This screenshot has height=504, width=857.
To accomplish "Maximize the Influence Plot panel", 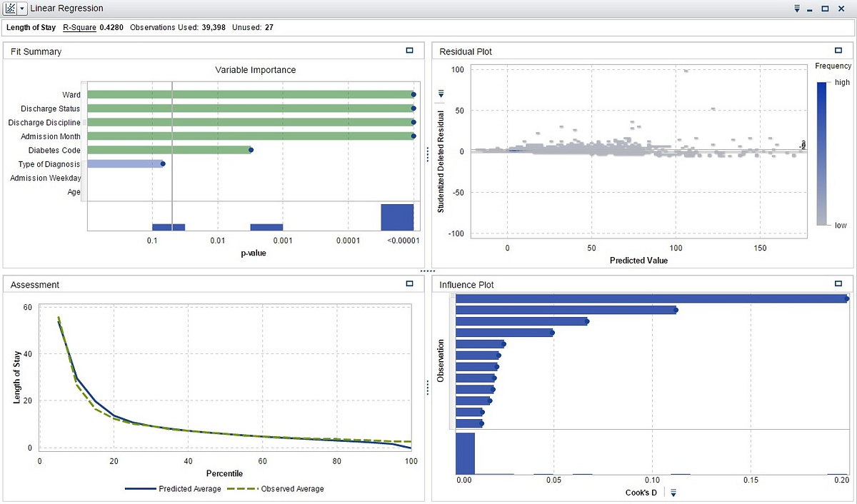I will point(838,283).
